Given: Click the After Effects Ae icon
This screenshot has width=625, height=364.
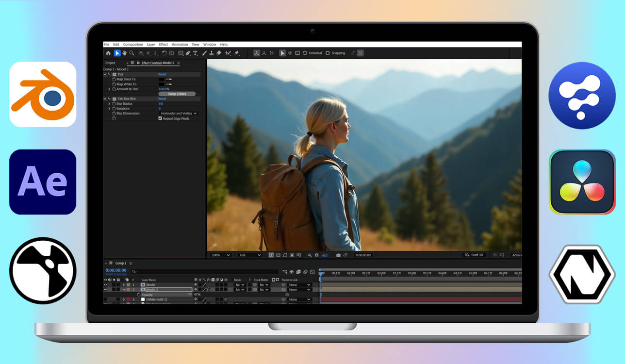Looking at the screenshot, I should pos(43,182).
